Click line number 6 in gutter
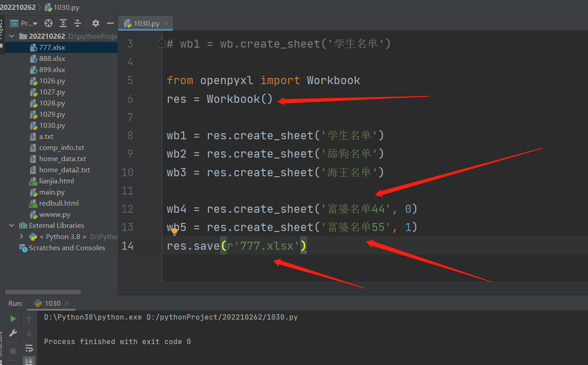 point(130,99)
